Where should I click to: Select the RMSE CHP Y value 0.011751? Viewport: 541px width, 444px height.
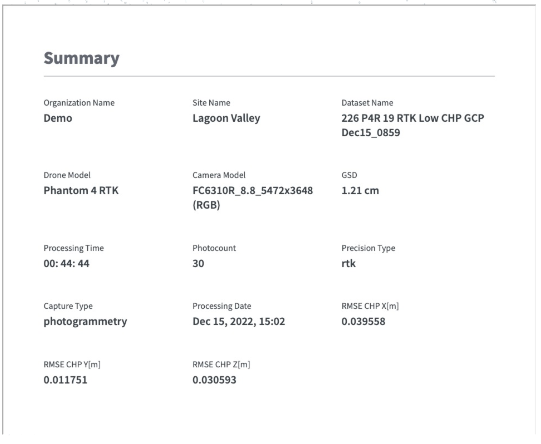click(x=65, y=380)
